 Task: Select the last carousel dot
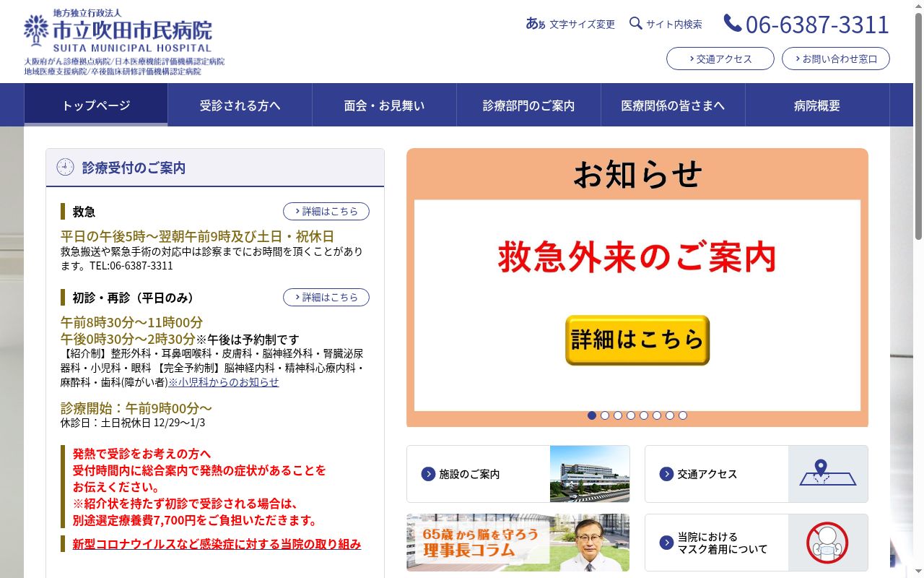[683, 415]
